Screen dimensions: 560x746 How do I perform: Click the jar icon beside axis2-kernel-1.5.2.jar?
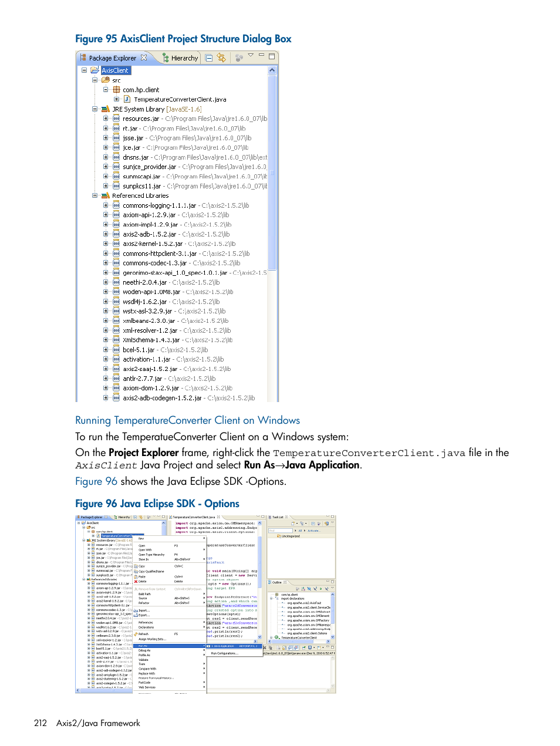(116, 244)
